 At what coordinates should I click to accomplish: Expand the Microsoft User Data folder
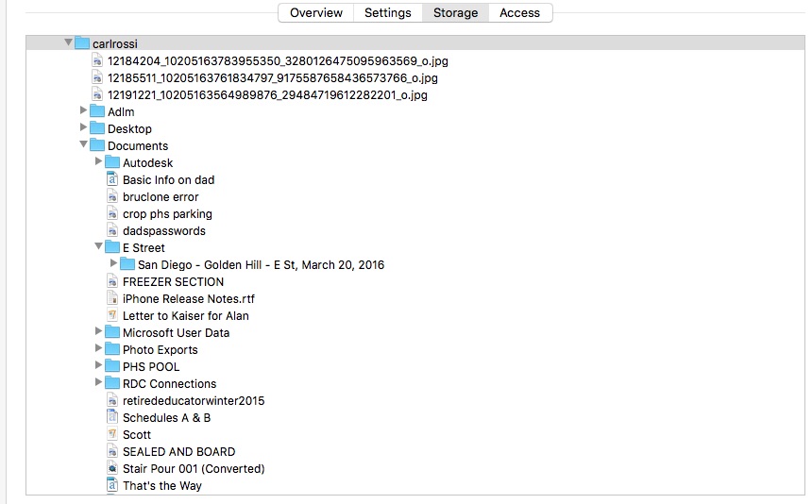click(x=99, y=332)
